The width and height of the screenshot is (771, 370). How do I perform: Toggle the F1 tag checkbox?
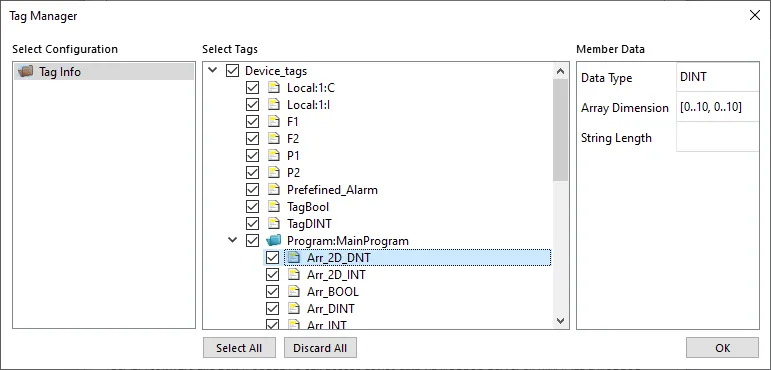pyautogui.click(x=252, y=122)
